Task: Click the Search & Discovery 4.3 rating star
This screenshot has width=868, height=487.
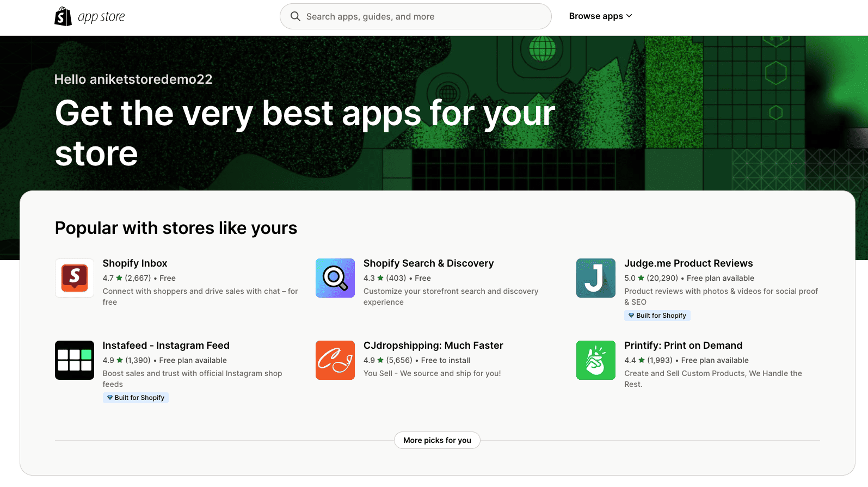Action: (x=380, y=278)
